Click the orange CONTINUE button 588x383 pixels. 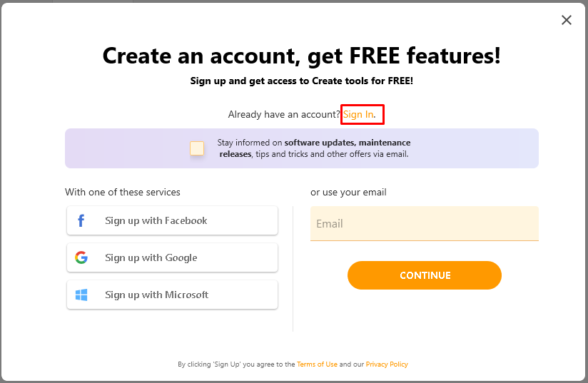425,275
